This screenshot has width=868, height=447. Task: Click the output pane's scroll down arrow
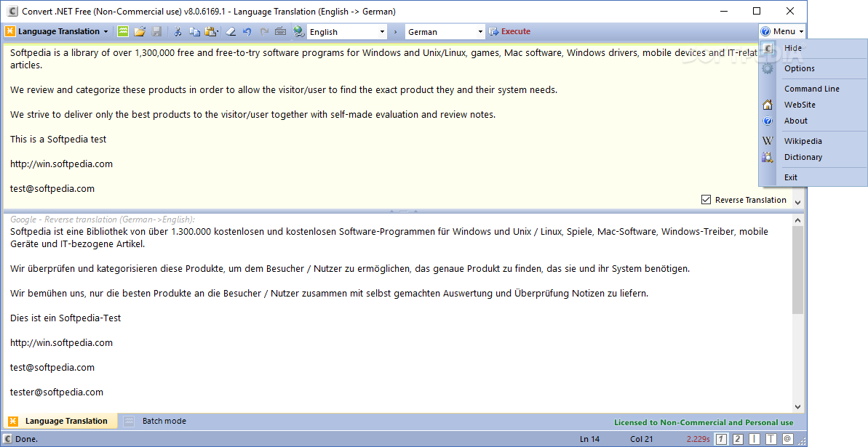(797, 406)
